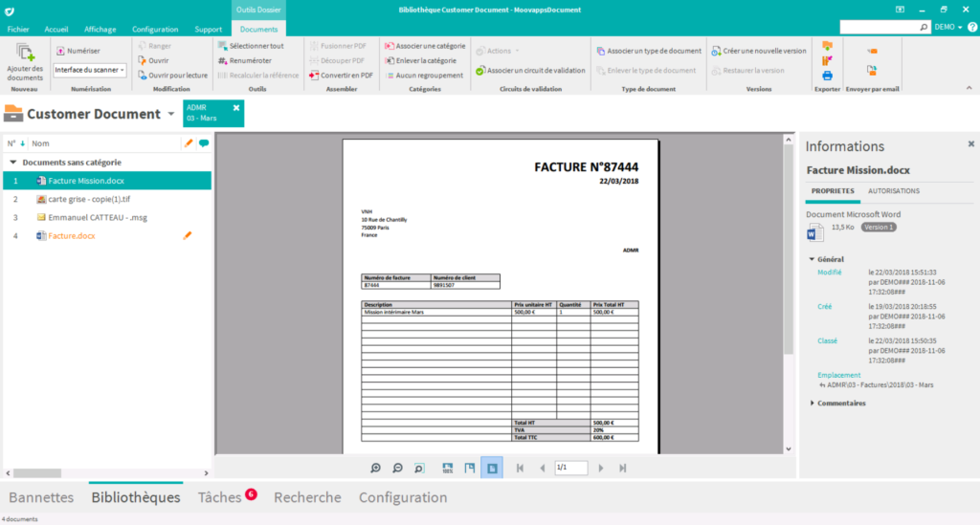Click the preview vertical scrollbar down arrow

click(x=789, y=448)
